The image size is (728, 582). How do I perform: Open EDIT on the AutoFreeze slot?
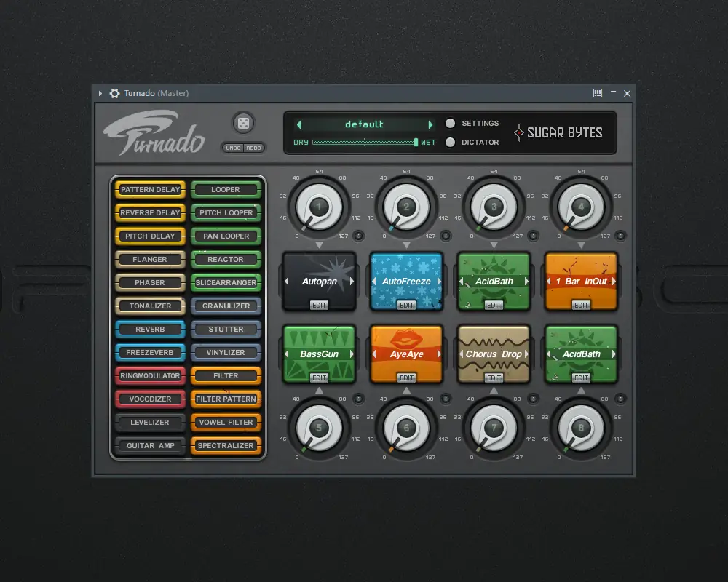click(x=407, y=305)
